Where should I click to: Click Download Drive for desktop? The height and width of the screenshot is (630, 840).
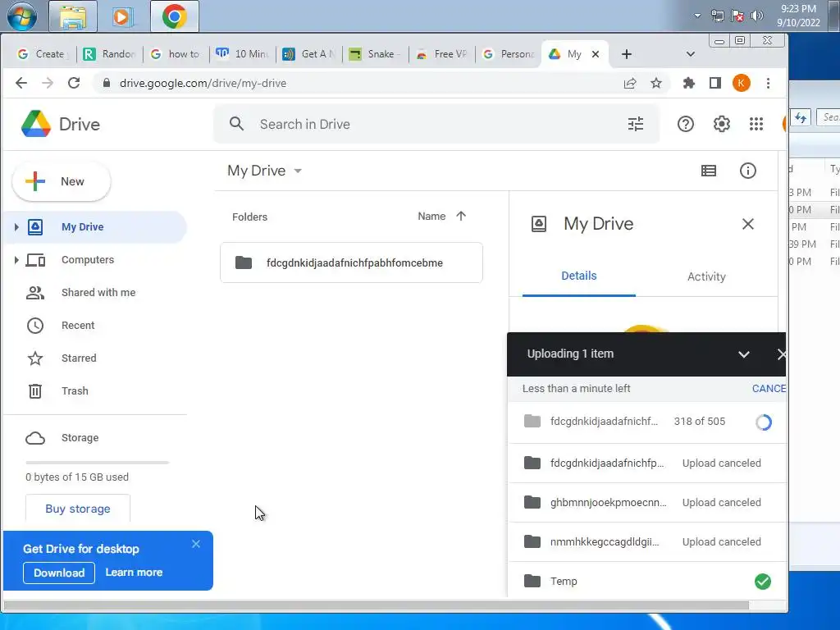pos(59,573)
